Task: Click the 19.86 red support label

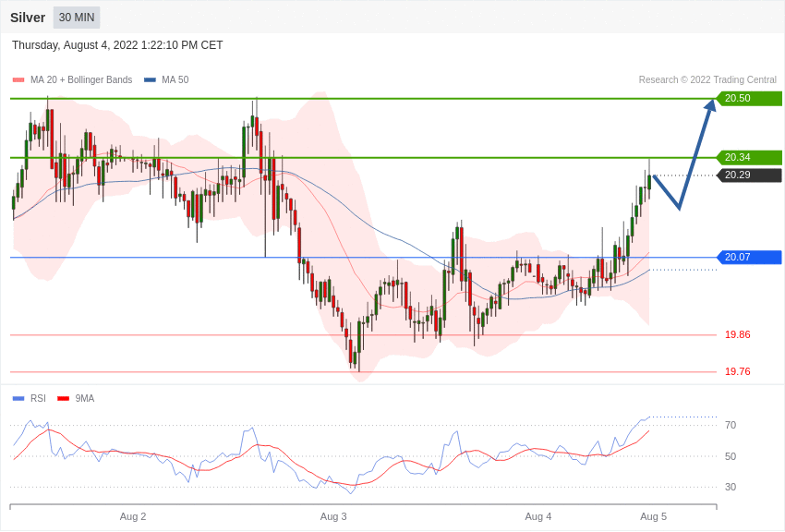Action: click(x=738, y=334)
